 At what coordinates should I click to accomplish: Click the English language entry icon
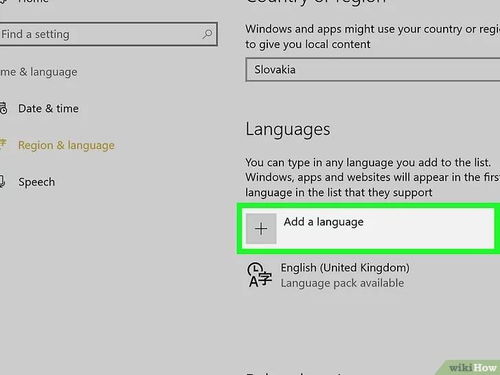pos(259,275)
